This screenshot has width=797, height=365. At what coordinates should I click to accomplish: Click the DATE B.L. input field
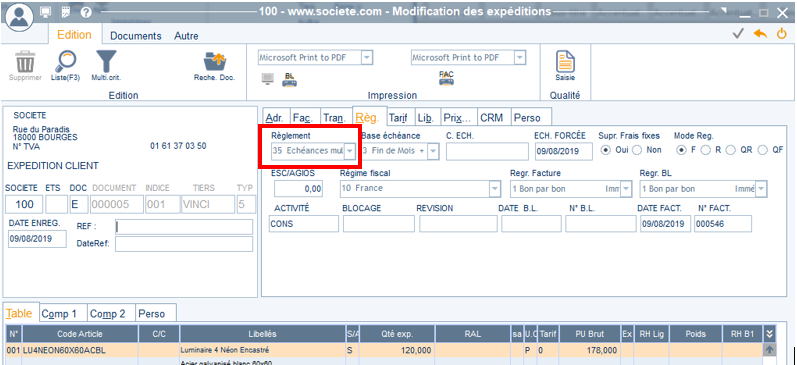point(531,224)
